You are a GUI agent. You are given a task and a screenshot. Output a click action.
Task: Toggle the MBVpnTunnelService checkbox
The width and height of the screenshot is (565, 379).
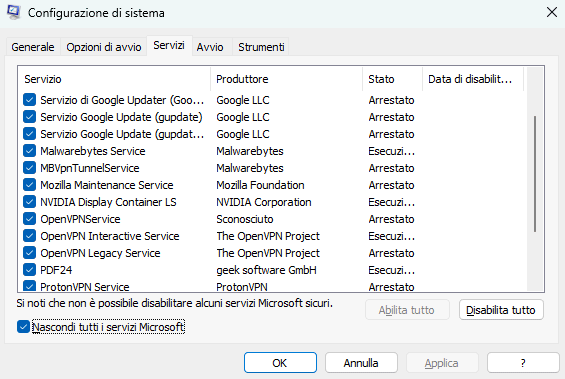30,168
